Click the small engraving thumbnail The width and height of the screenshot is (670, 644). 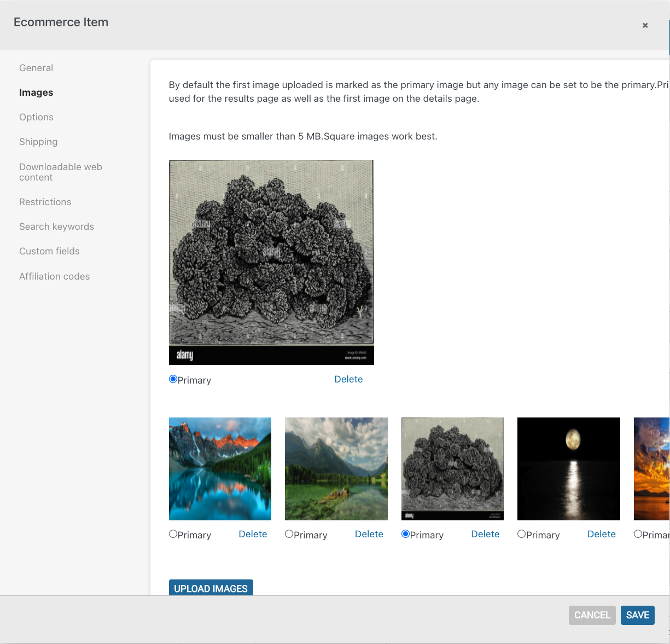tap(452, 469)
